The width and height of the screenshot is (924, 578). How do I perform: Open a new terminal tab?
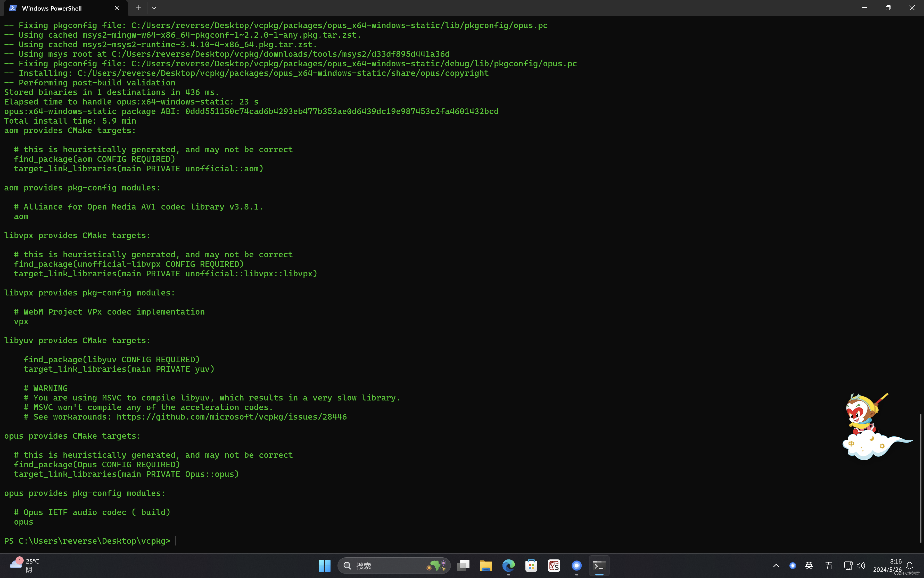(139, 8)
